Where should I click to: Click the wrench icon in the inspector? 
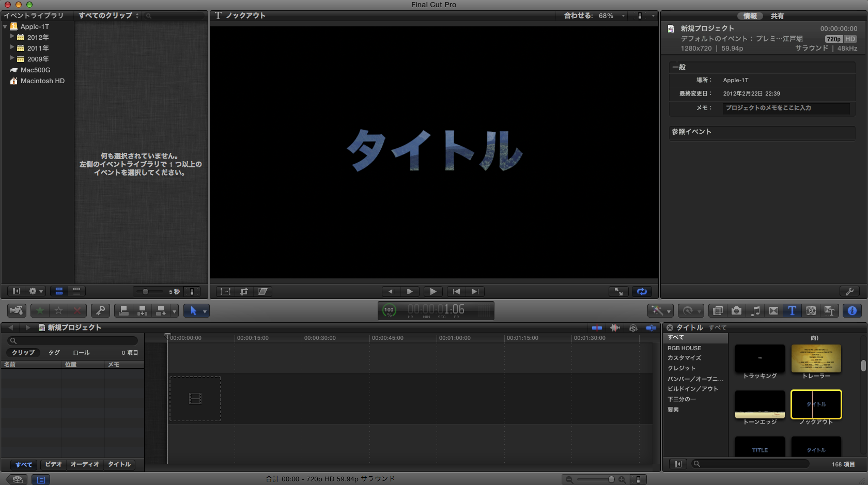click(849, 291)
